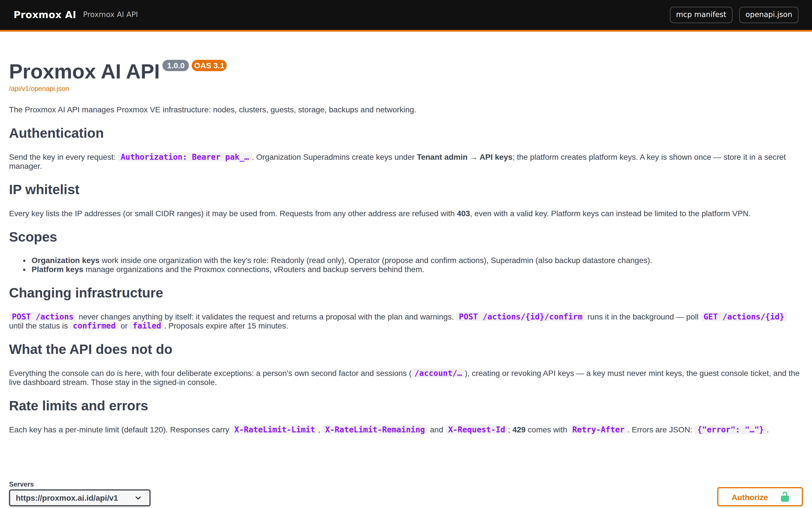Click the confirmed status code text
Image resolution: width=812 pixels, height=508 pixels.
[x=94, y=326]
